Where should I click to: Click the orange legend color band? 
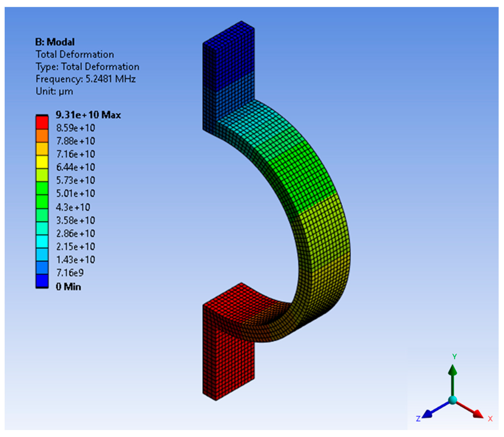[x=42, y=136]
